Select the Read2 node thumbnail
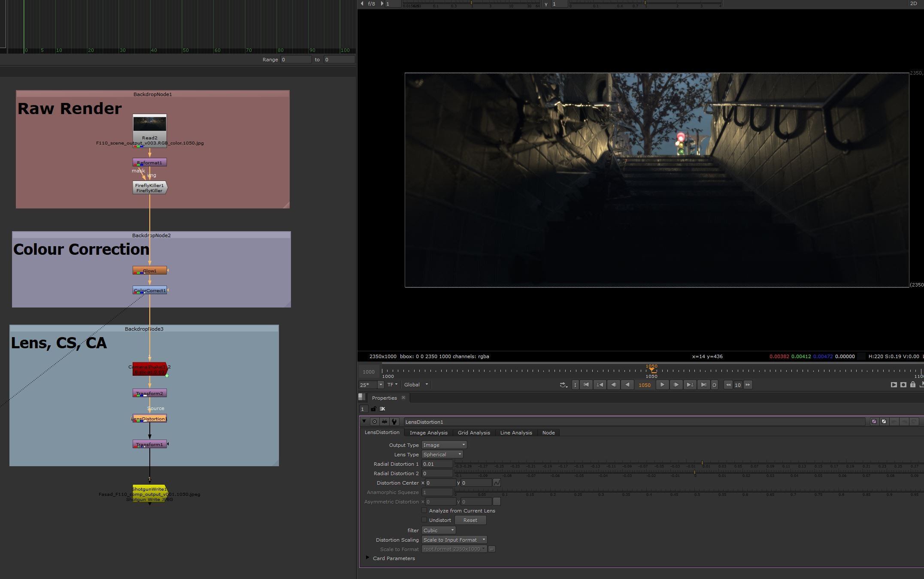This screenshot has width=924, height=579. (150, 124)
